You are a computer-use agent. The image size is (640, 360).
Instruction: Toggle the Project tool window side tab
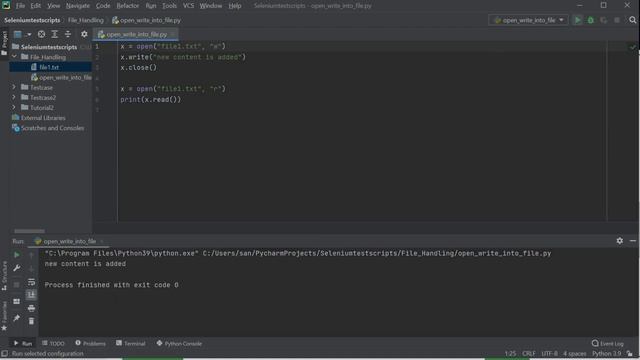coord(4,43)
